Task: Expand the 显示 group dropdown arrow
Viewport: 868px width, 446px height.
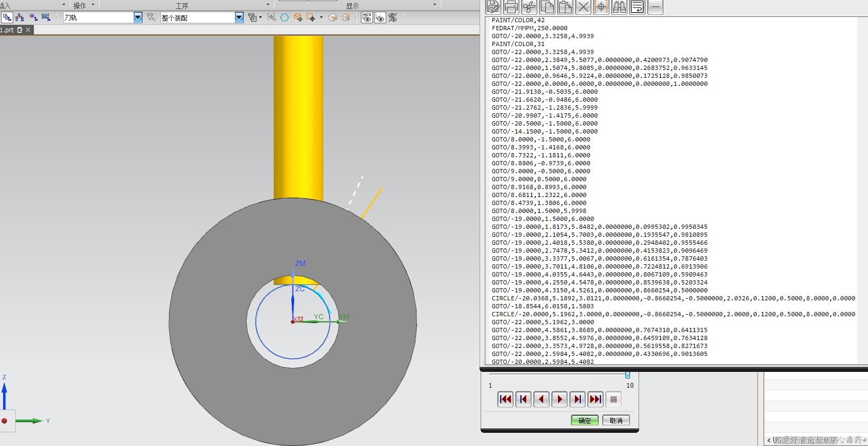Action: point(435,5)
